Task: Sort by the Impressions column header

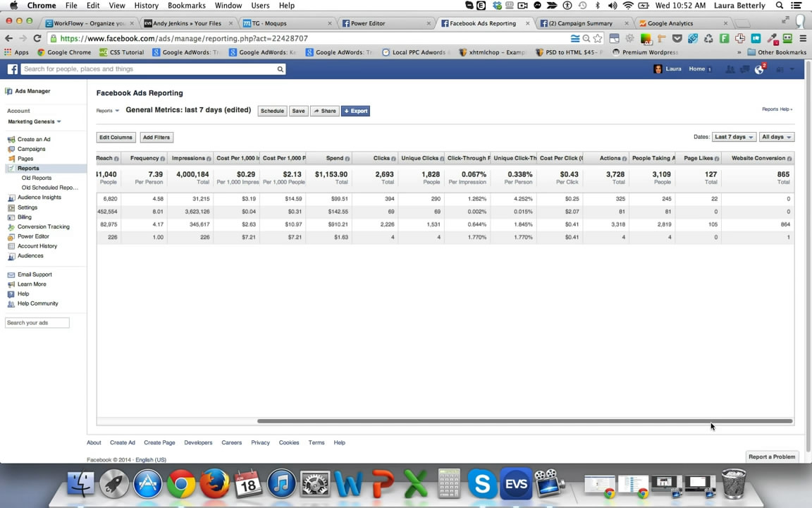Action: [188, 159]
